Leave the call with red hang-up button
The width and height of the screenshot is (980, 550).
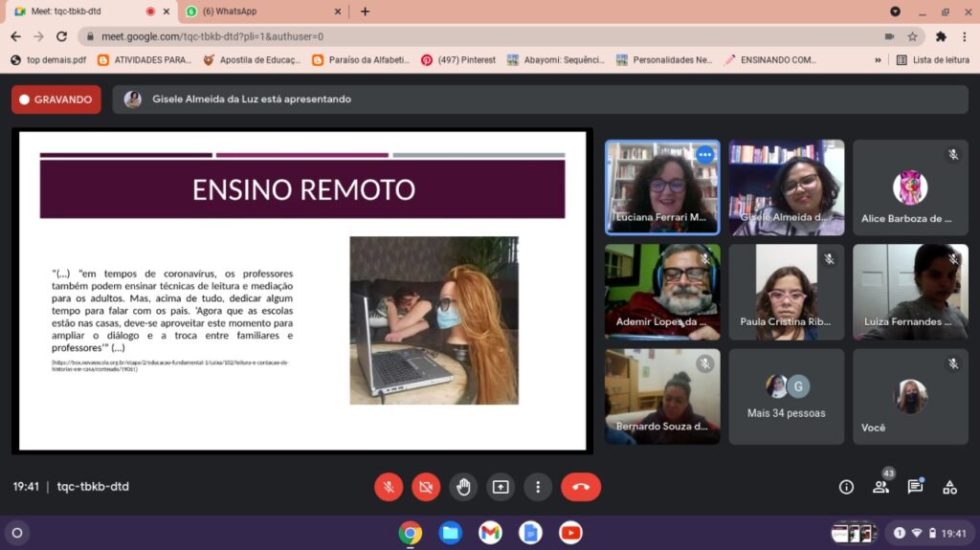[x=581, y=487]
